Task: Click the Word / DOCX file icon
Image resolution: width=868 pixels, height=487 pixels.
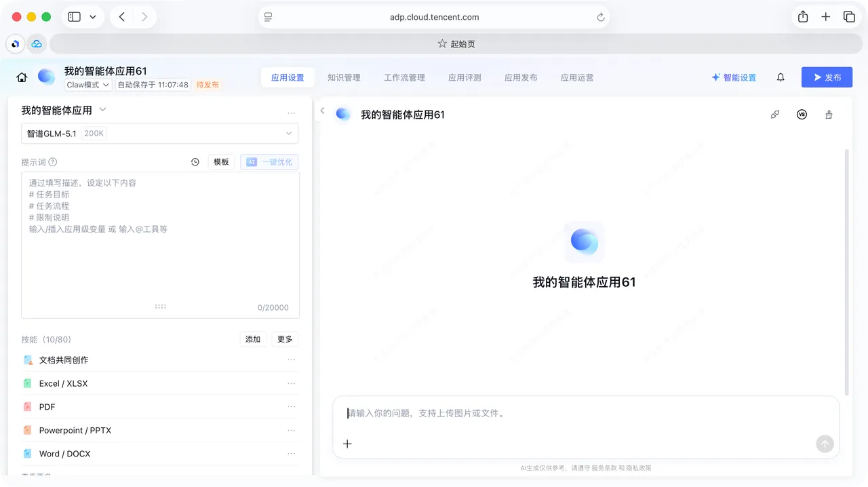Action: 28,454
